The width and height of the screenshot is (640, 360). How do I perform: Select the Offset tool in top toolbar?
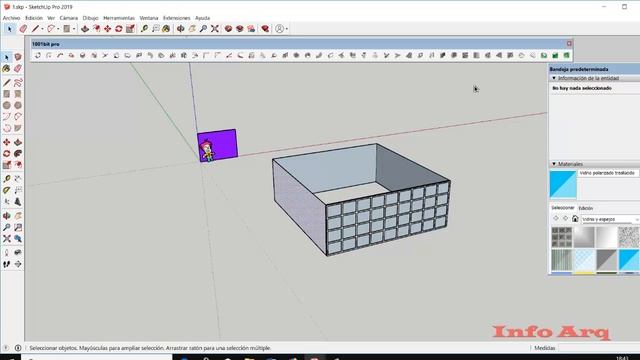96,29
